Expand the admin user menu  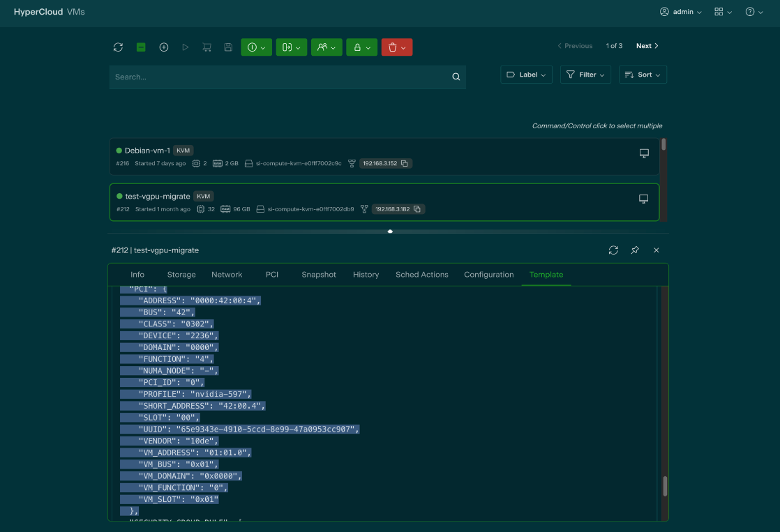[x=681, y=12]
